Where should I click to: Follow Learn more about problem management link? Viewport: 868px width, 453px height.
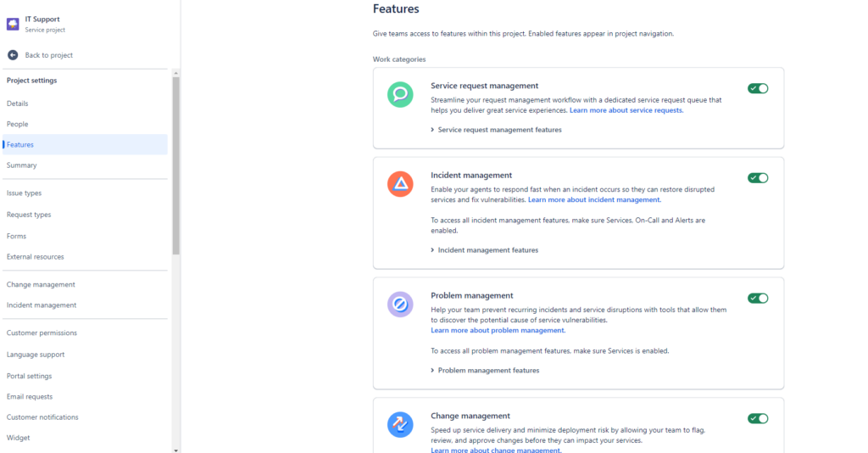click(498, 330)
